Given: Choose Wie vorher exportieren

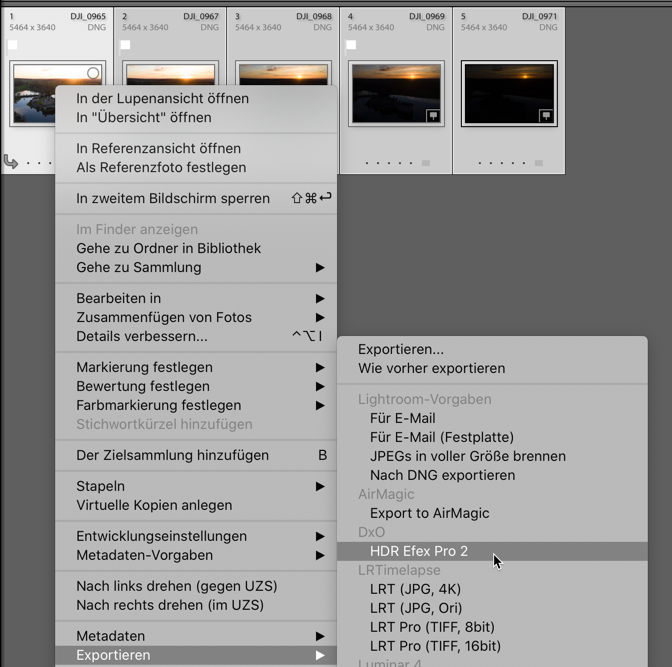Looking at the screenshot, I should pyautogui.click(x=492, y=368).
